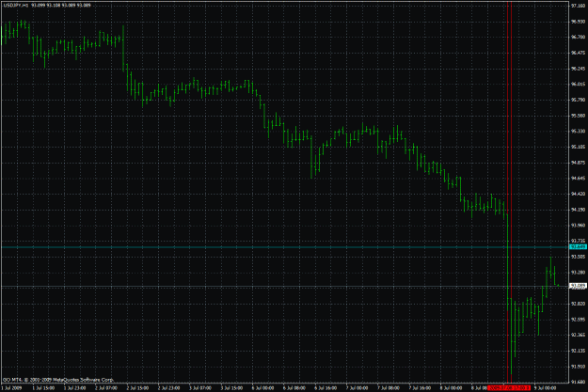Click the 93.960 price axis value
The image size is (588, 392).
pos(578,226)
